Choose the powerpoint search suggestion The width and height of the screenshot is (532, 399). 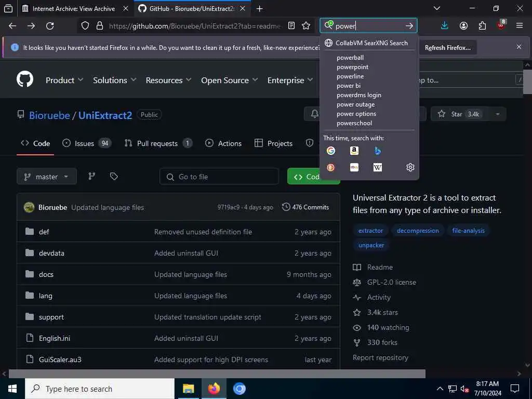353,67
